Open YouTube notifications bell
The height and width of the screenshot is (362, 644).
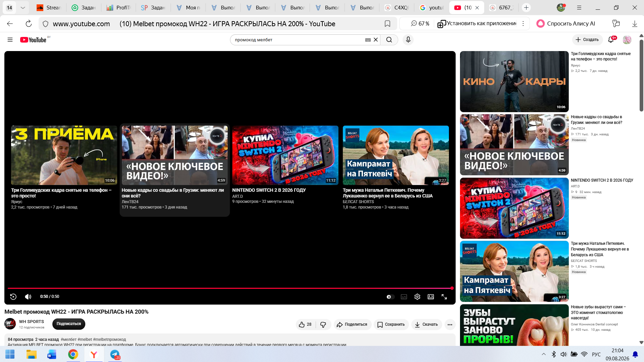611,40
